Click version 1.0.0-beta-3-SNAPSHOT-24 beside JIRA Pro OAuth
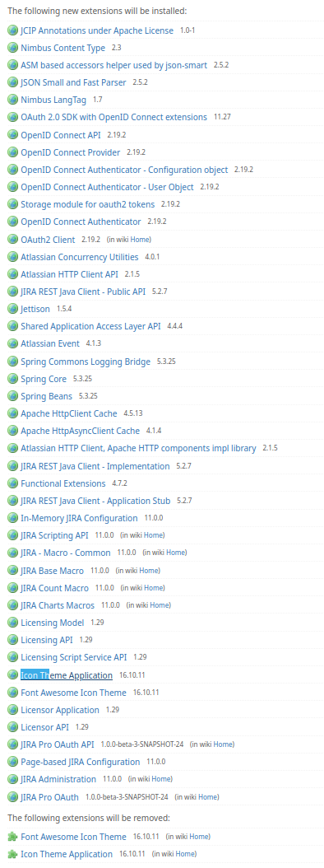The height and width of the screenshot is (868, 324). click(127, 798)
